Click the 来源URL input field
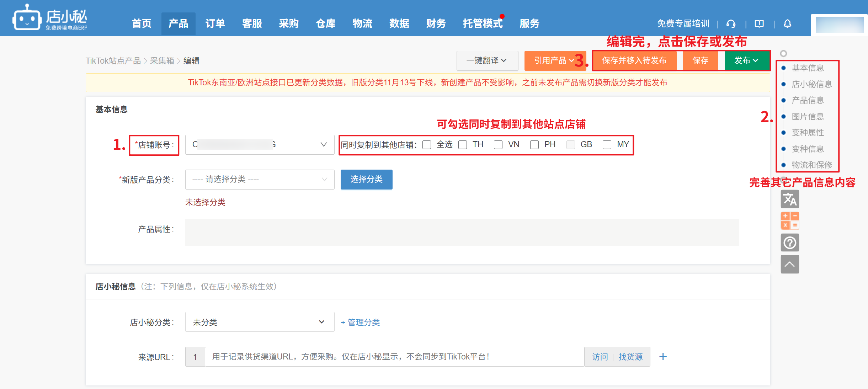 coord(394,357)
